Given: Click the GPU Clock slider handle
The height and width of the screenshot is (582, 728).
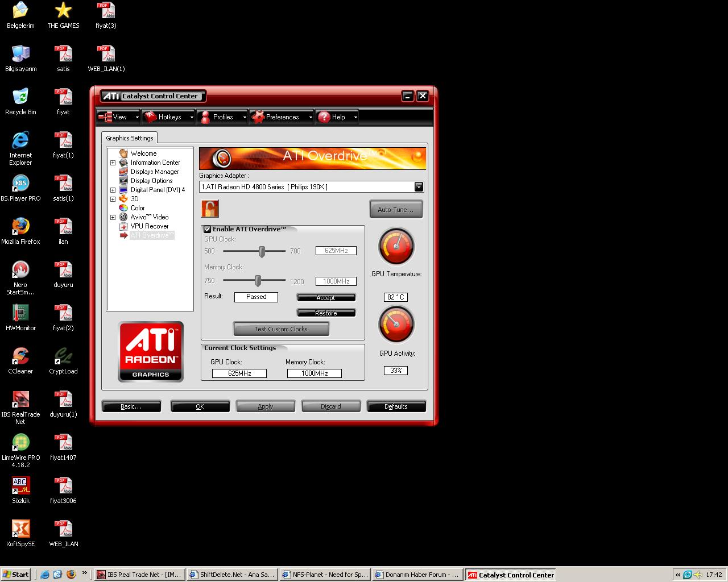Looking at the screenshot, I should pyautogui.click(x=262, y=251).
